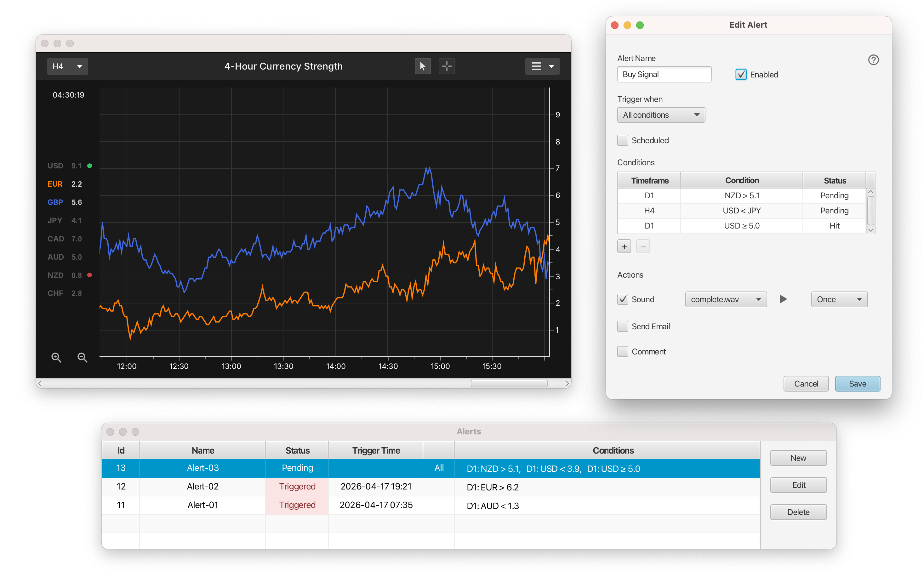Click inside the Alert Name text field
The height and width of the screenshot is (588, 924).
[664, 74]
